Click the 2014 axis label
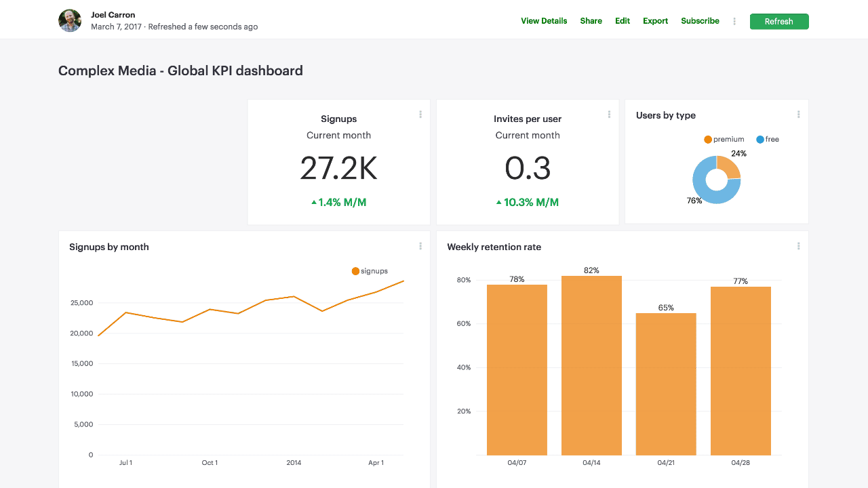This screenshot has height=488, width=868. (294, 463)
